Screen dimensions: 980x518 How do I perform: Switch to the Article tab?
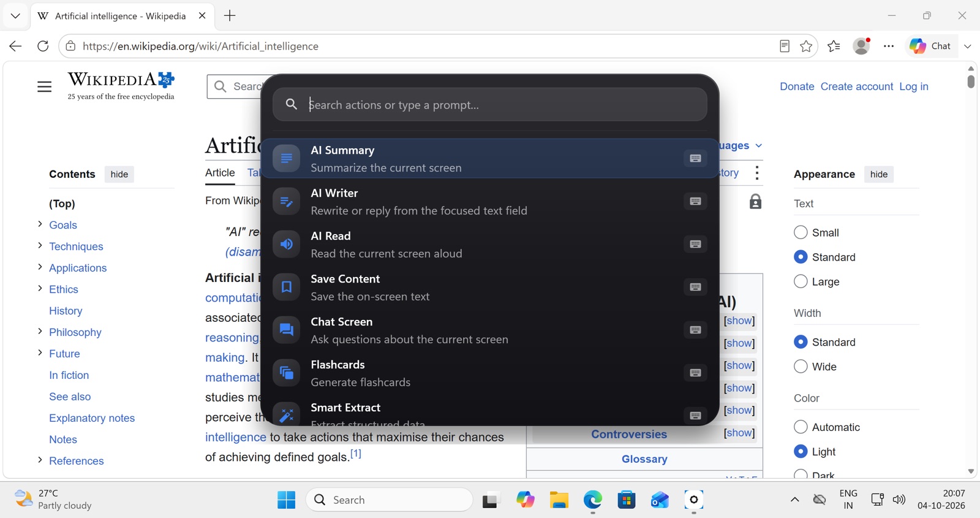coord(220,173)
